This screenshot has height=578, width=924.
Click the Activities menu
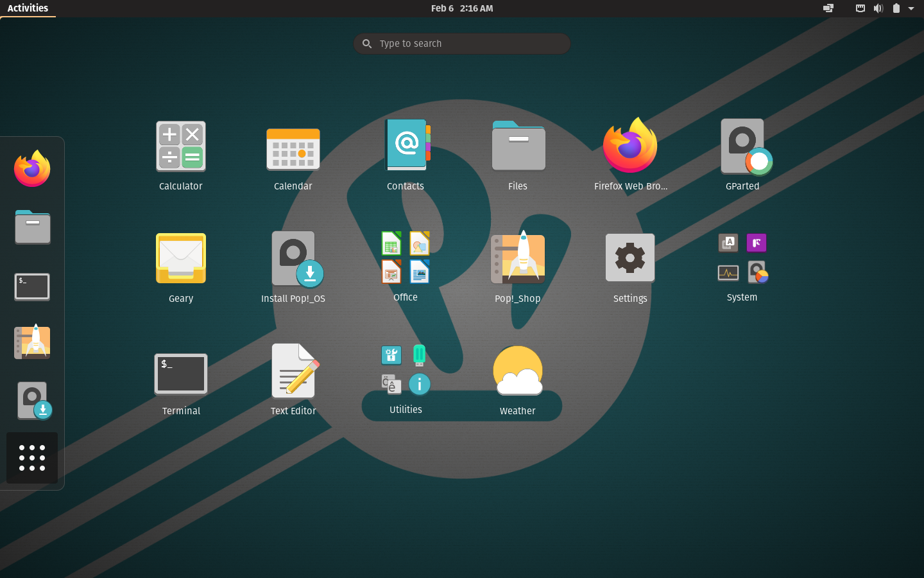[x=28, y=8]
